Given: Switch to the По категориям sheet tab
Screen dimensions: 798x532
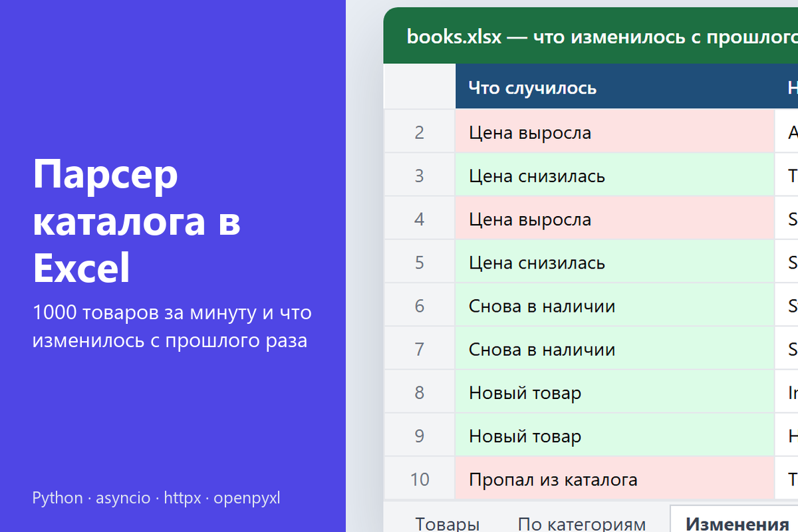Looking at the screenshot, I should click(x=582, y=524).
